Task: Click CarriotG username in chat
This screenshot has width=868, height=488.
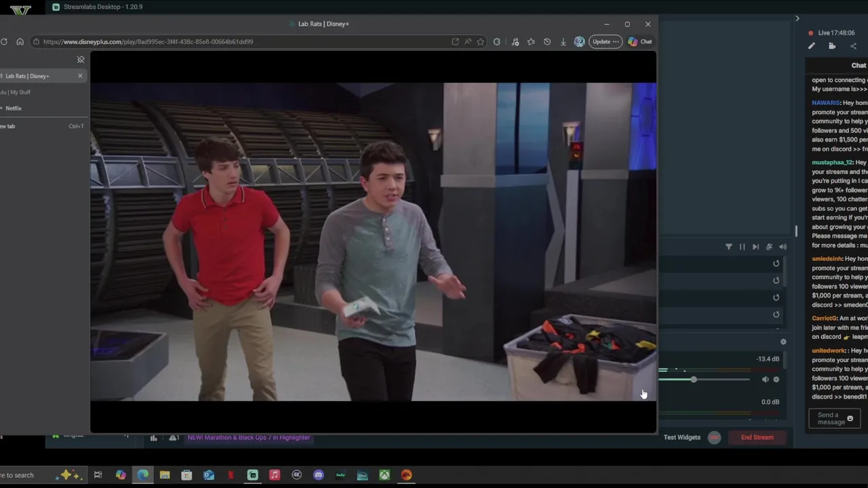Action: pyautogui.click(x=824, y=319)
